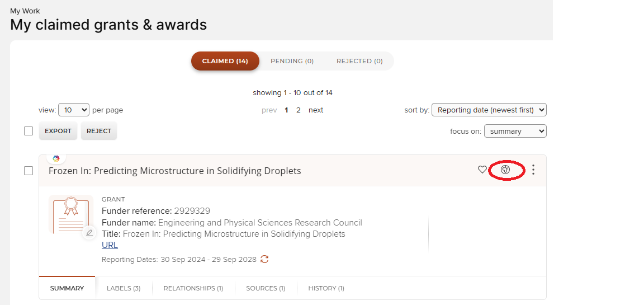Click the refresh icon beside Reporting Dates

(264, 259)
